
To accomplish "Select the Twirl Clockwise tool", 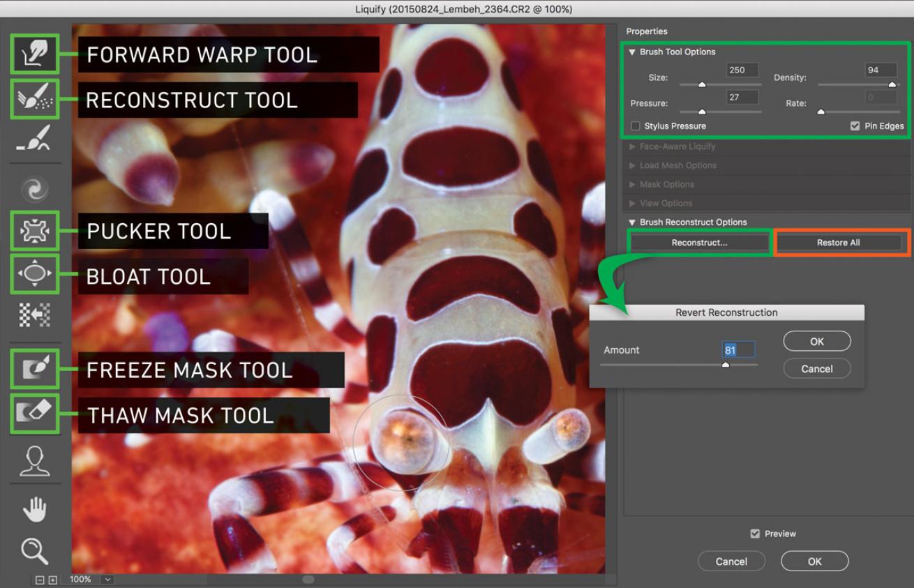I will pyautogui.click(x=34, y=188).
